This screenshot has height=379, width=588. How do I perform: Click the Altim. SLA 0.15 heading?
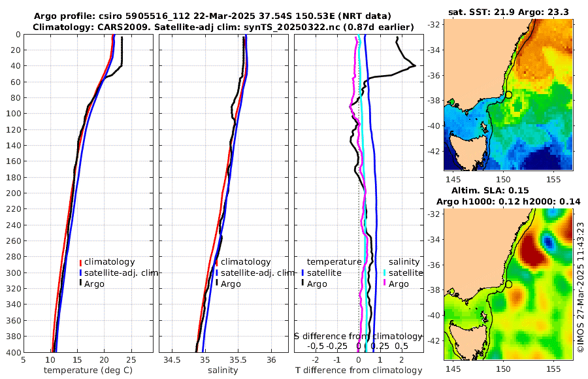coord(490,190)
